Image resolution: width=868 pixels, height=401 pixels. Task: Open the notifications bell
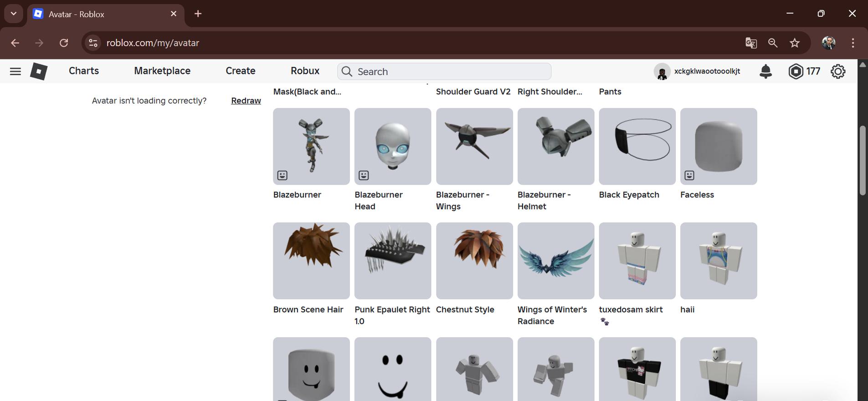pos(765,72)
